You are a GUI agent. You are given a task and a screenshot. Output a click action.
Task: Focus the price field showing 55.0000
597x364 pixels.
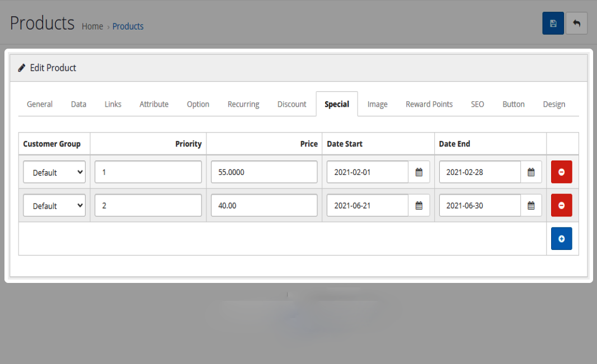tap(264, 172)
